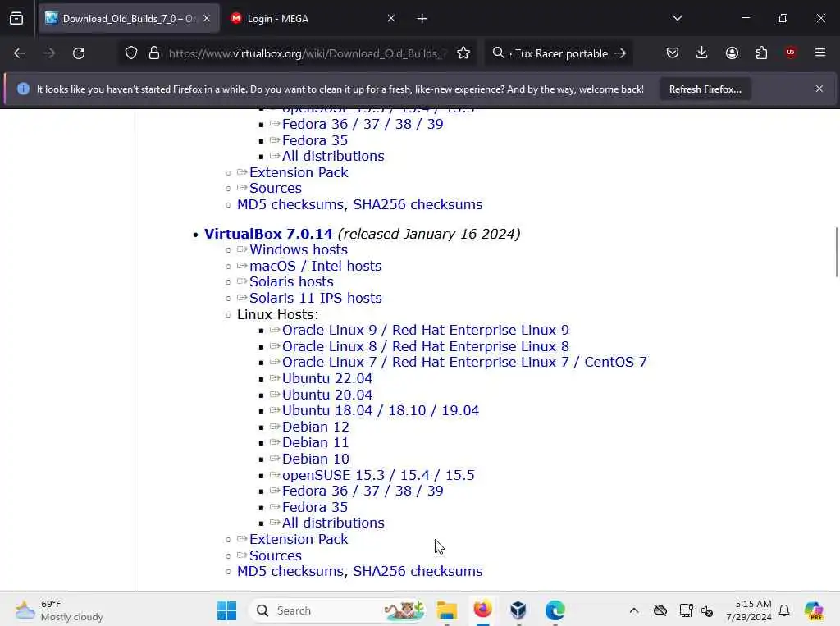Select the Download_Old_Builds_7_0 tab
This screenshot has width=840, height=626.
129,19
